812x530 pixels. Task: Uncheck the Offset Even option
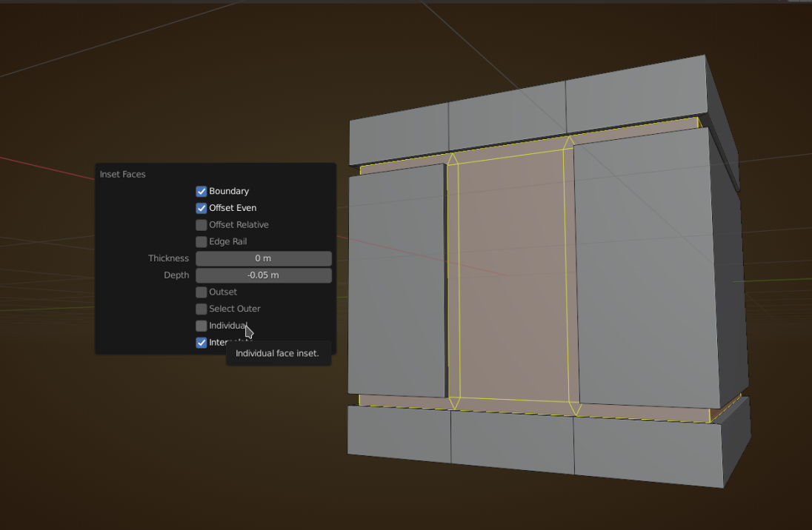point(202,208)
